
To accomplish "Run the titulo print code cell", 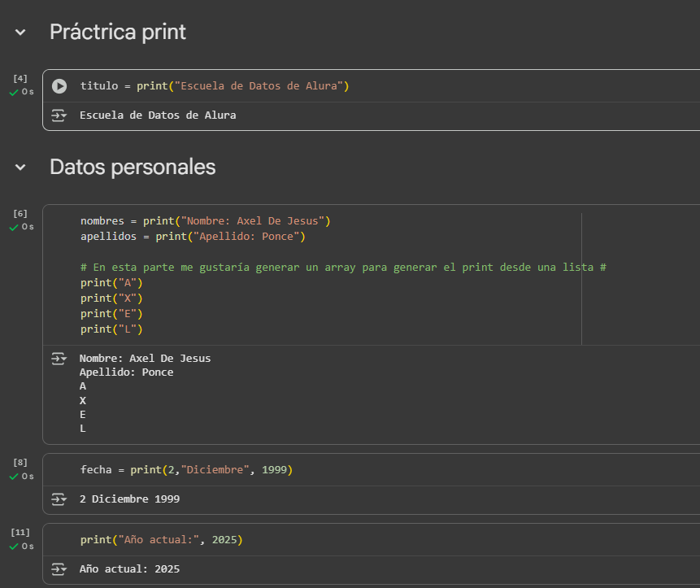I will [59, 86].
